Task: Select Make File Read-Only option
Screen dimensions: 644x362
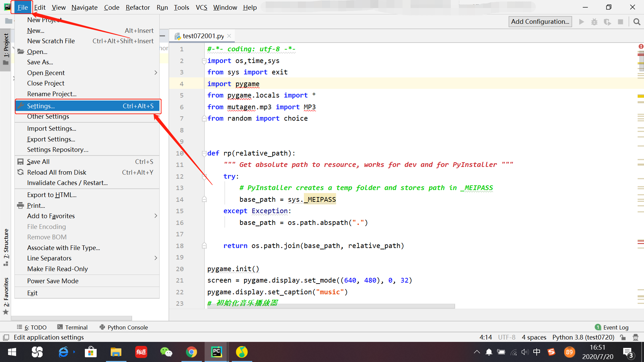Action: [x=57, y=269]
